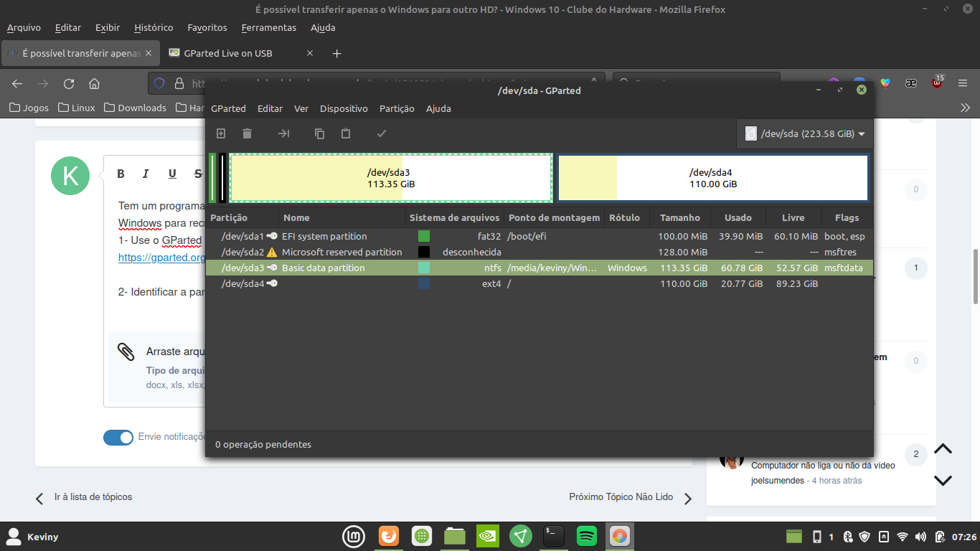Open the Histórico menu in Firefox

click(154, 27)
